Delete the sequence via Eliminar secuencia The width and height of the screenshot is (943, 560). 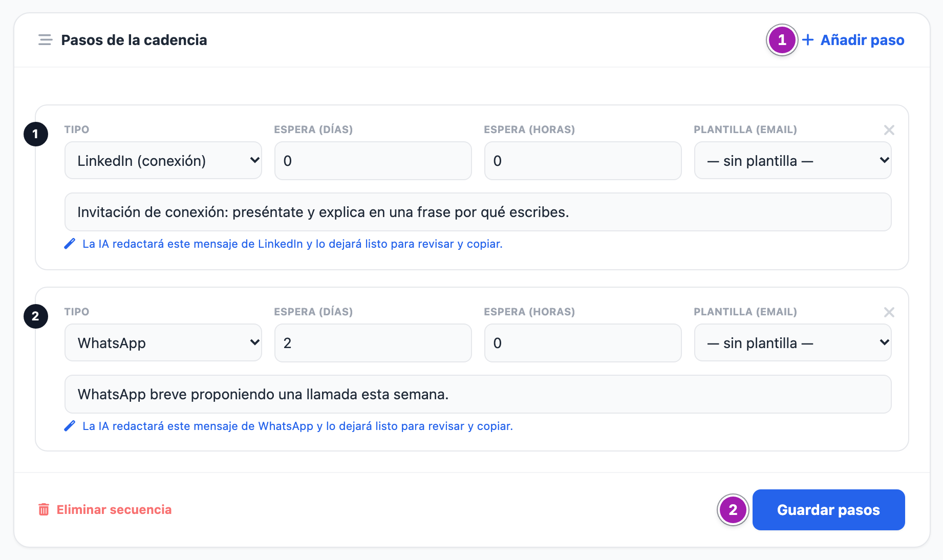[x=105, y=510]
